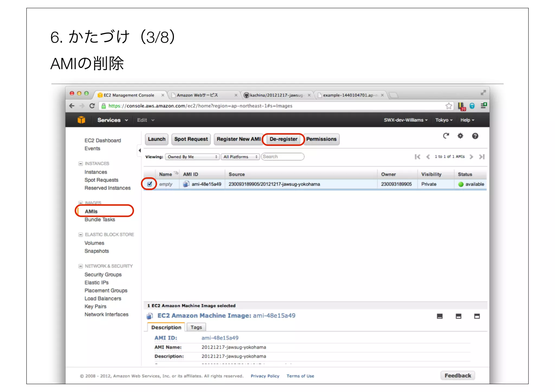Open the Owned By Me dropdown

192,157
